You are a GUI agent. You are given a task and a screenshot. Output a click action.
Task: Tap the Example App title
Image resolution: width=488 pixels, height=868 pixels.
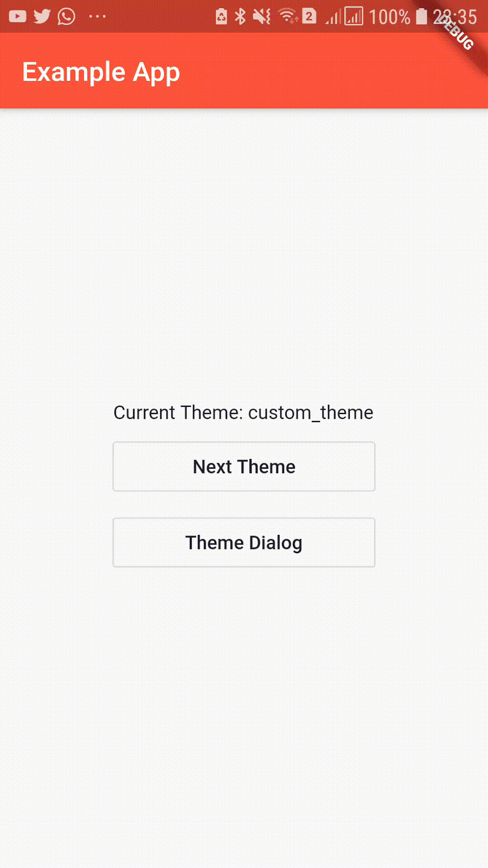tap(101, 73)
